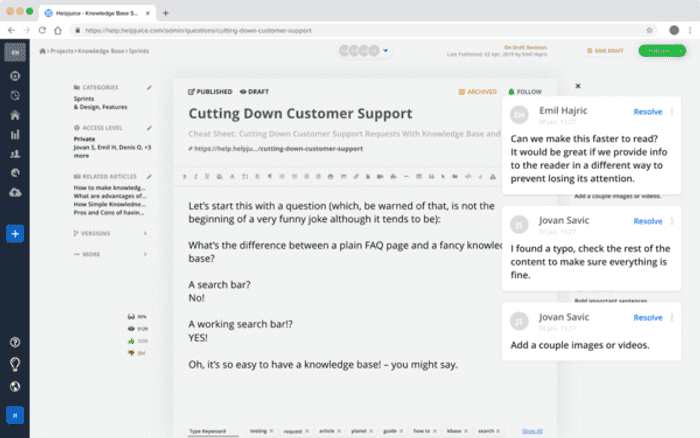Open the home icon in left sidebar
This screenshot has width=700, height=438.
tap(15, 115)
